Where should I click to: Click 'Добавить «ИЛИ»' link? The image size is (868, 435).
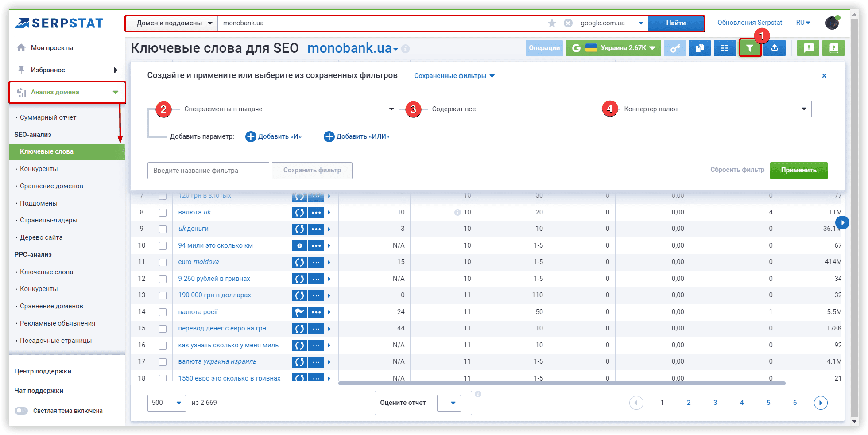click(356, 136)
